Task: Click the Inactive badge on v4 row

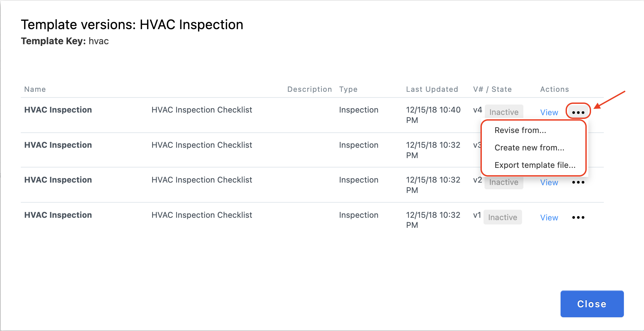Action: point(504,112)
